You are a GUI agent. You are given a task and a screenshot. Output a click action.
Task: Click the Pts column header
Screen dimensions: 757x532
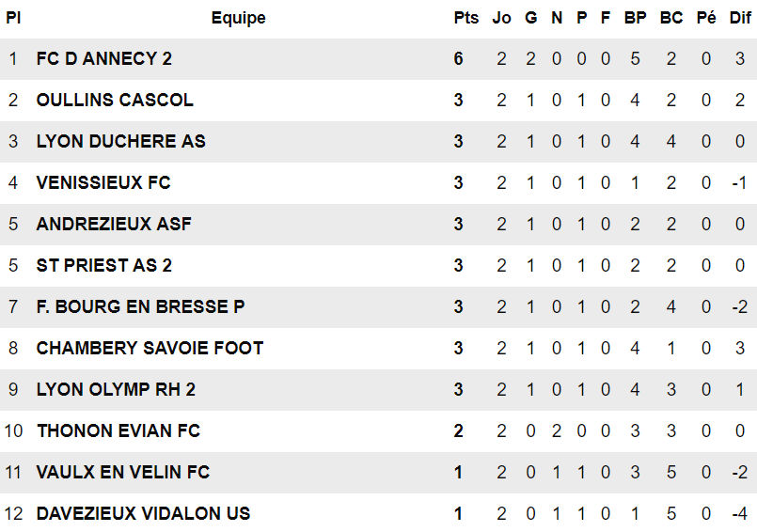465,18
